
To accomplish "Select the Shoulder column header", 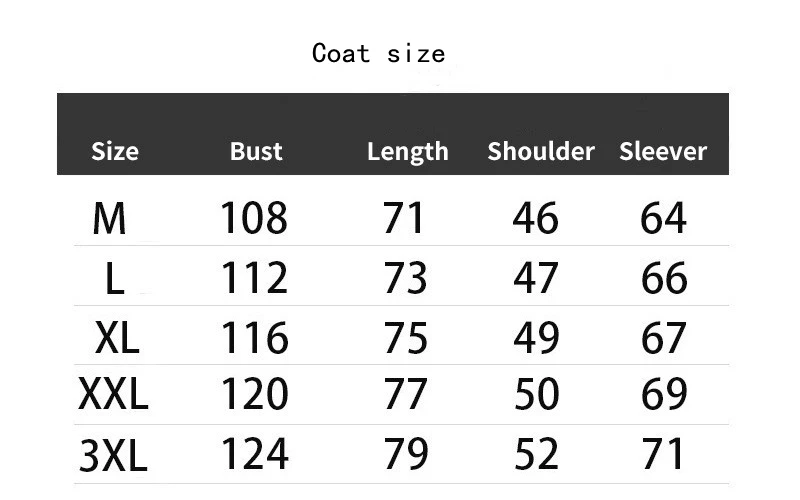I will point(541,152).
